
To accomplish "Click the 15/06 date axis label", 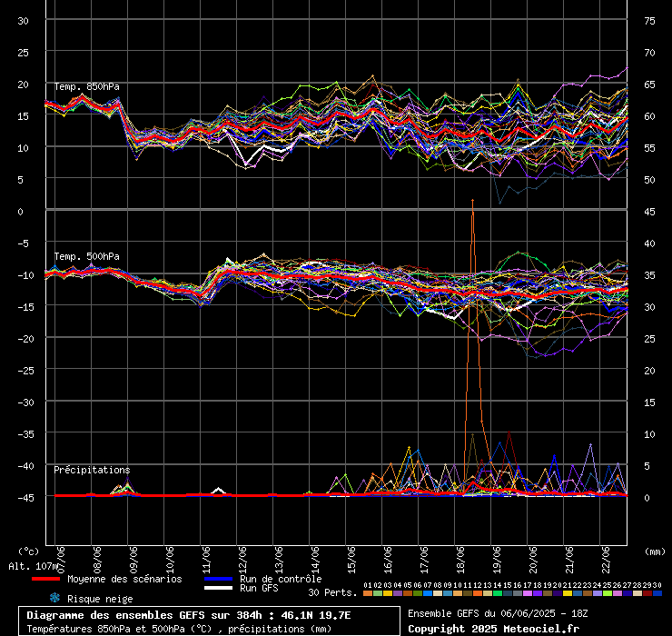I will [351, 560].
